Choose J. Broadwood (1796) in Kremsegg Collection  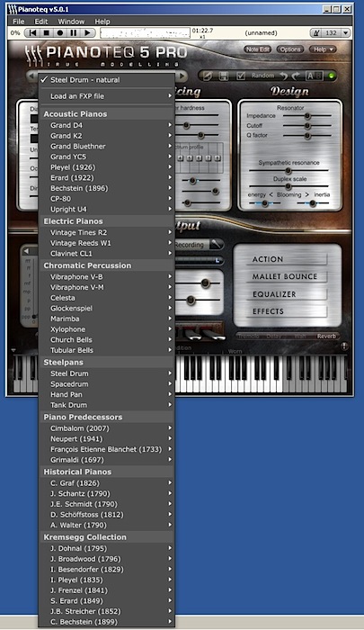coord(106,559)
